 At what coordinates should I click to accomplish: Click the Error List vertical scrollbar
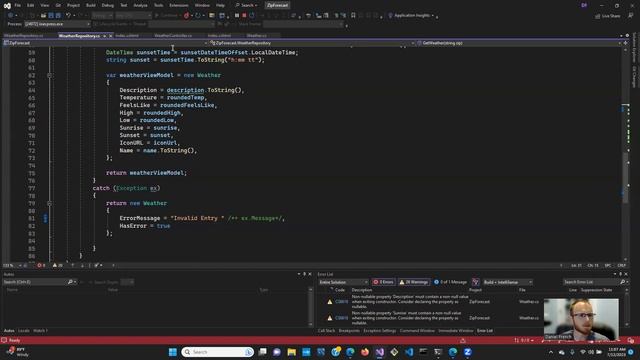[627, 306]
